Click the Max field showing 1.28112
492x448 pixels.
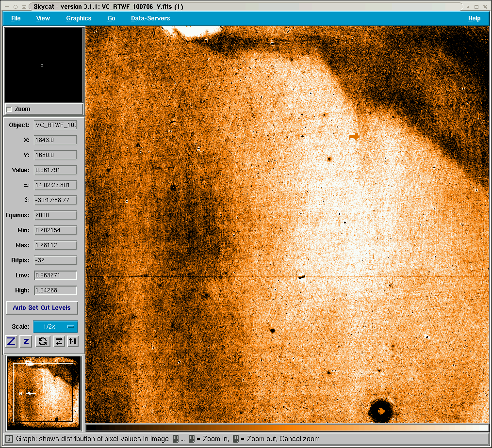click(55, 245)
